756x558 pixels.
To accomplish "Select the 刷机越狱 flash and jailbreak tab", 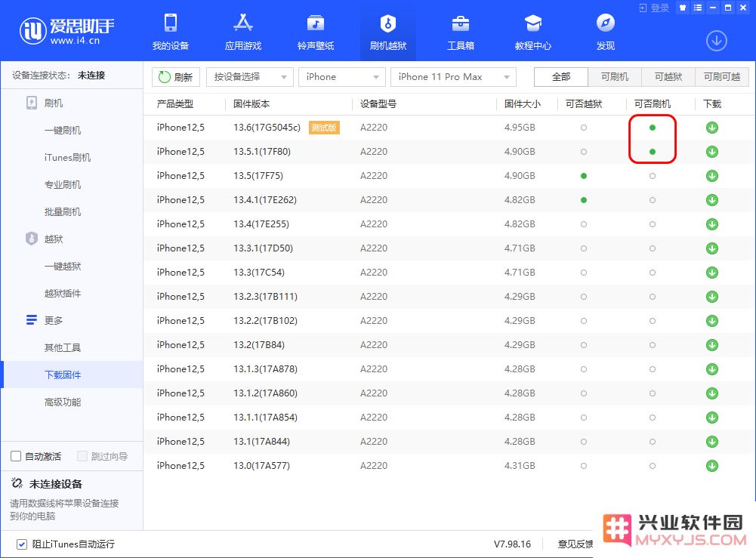I will 388,32.
